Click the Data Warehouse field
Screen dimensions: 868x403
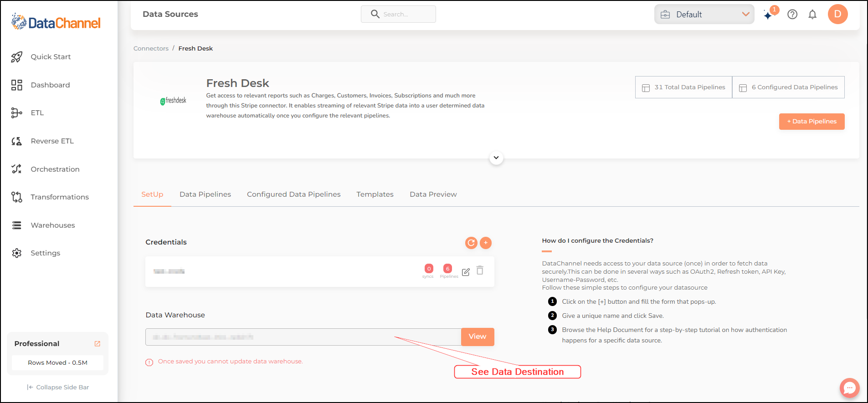(303, 337)
